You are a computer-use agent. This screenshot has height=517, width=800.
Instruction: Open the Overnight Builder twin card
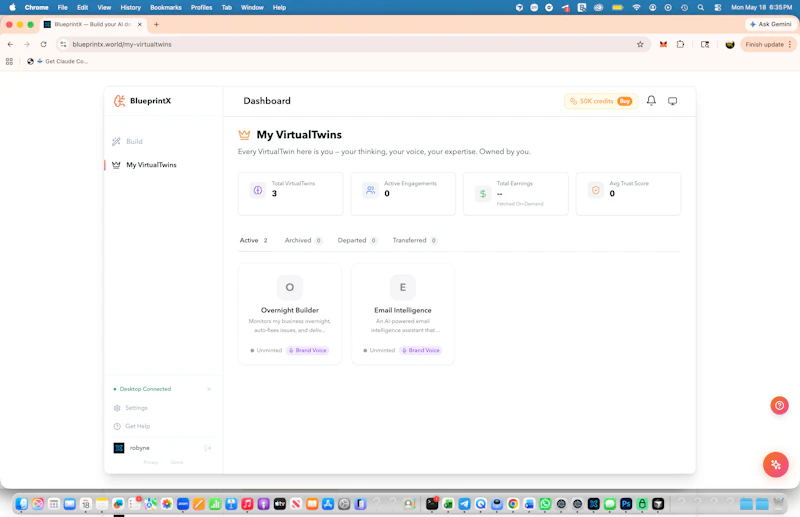click(x=290, y=314)
